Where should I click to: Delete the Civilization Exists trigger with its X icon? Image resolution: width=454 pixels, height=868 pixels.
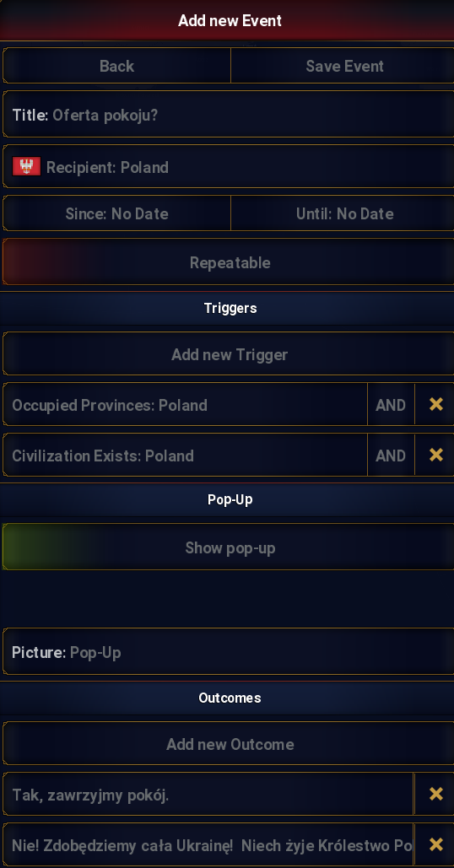[435, 455]
